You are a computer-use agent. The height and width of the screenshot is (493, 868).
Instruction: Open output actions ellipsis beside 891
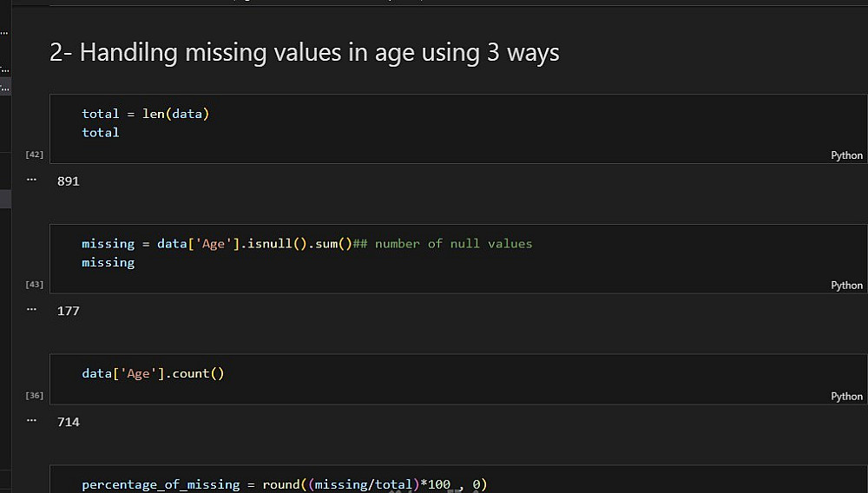pos(32,180)
